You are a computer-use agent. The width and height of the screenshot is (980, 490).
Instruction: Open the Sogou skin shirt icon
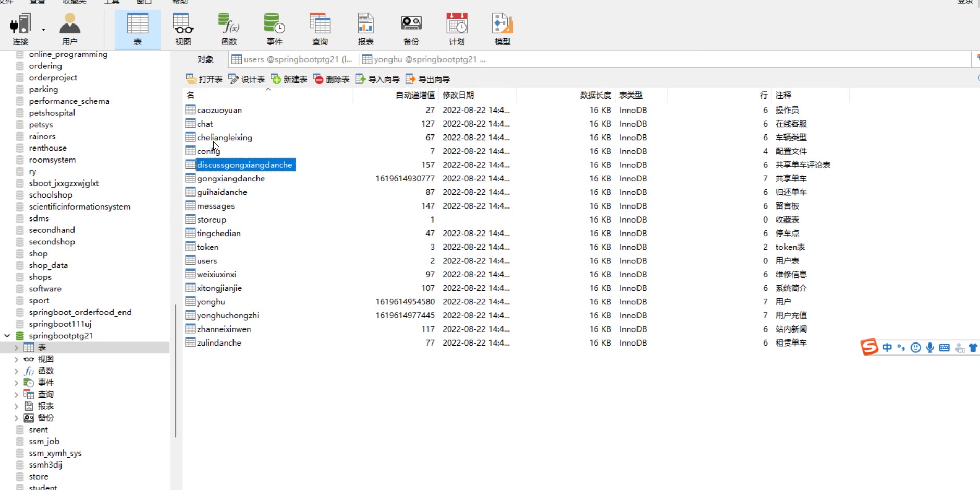(973, 348)
